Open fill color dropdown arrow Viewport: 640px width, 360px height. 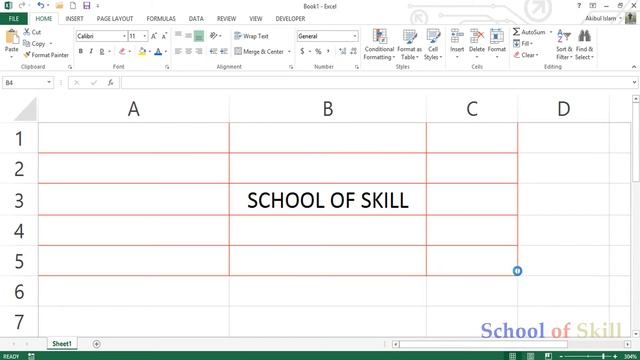click(x=150, y=52)
